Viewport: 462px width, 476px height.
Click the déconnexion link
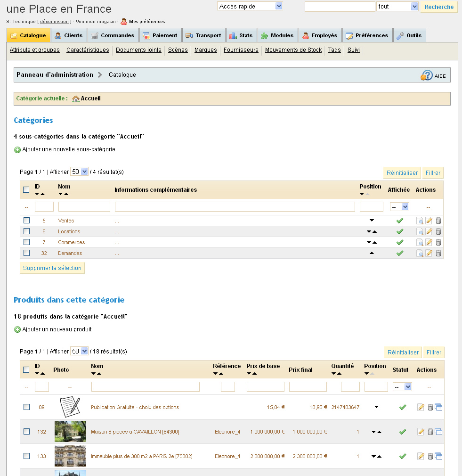pos(54,22)
